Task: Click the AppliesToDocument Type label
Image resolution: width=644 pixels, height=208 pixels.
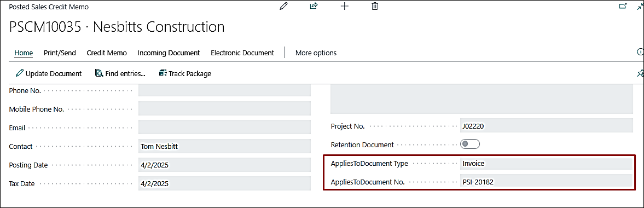Action: click(x=369, y=163)
